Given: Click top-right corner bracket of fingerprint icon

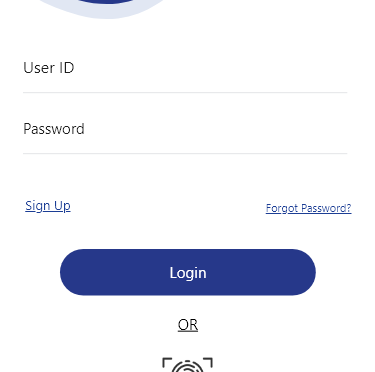Looking at the screenshot, I should pos(208,362).
